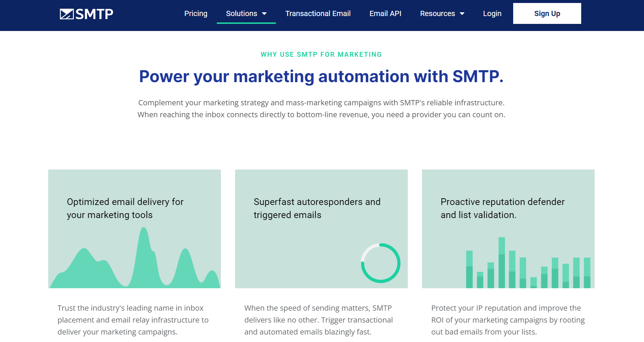The image size is (644, 342).
Task: Click the SMTP envelope logo
Action: click(86, 14)
